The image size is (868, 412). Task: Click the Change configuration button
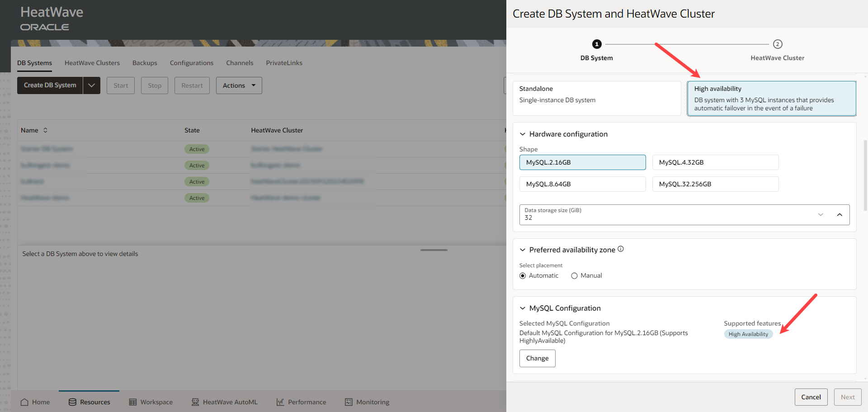[x=537, y=358]
